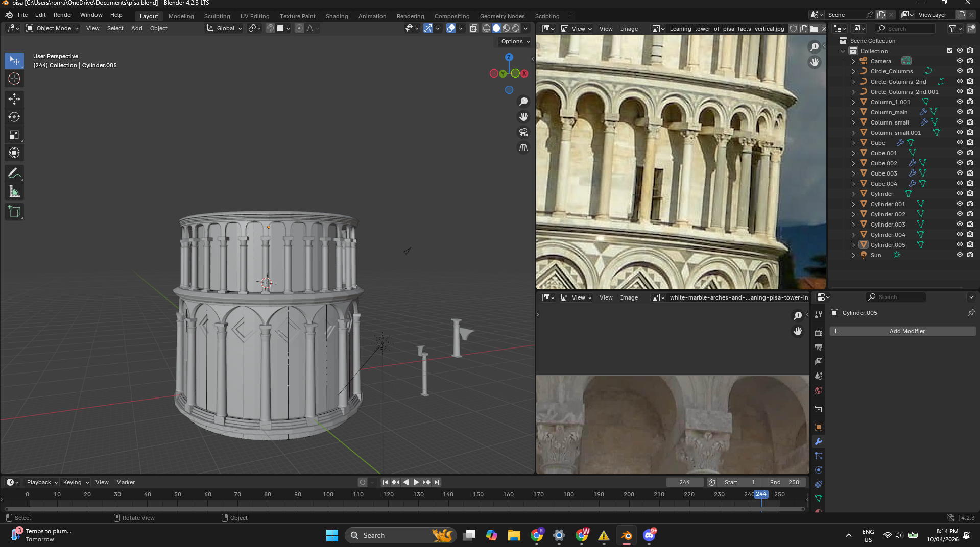Open the World properties tab
980x547 pixels.
click(819, 390)
